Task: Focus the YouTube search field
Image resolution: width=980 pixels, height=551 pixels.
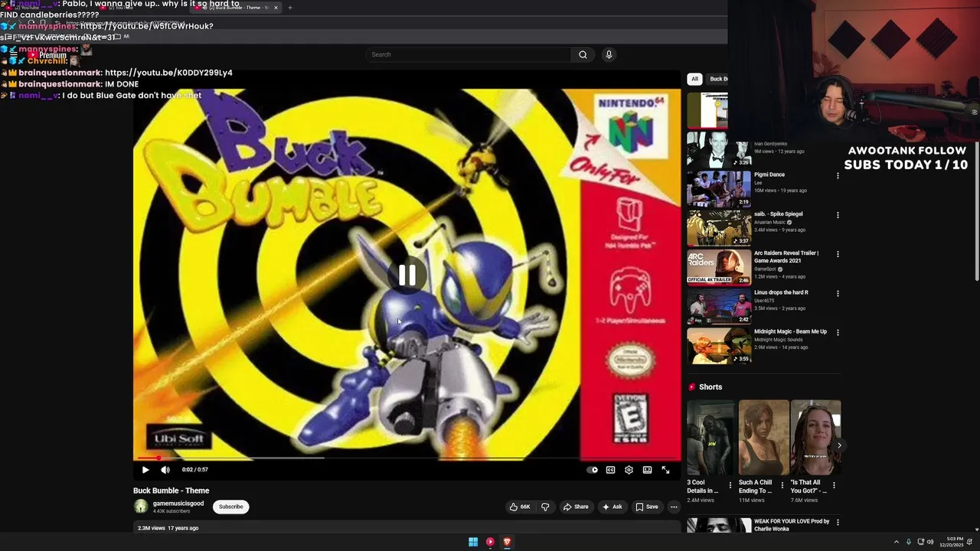Action: point(469,54)
